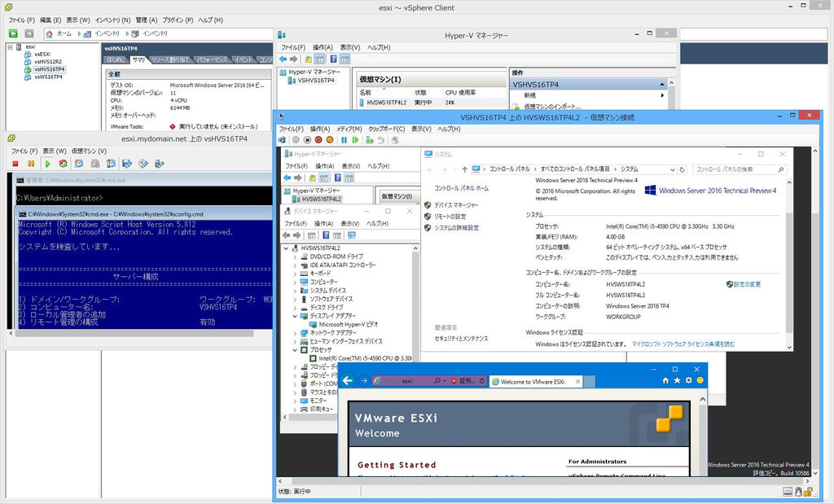Expand IDE ATA/ATAPI コントローラー node
Screen dimensions: 834x504
(x=295, y=265)
